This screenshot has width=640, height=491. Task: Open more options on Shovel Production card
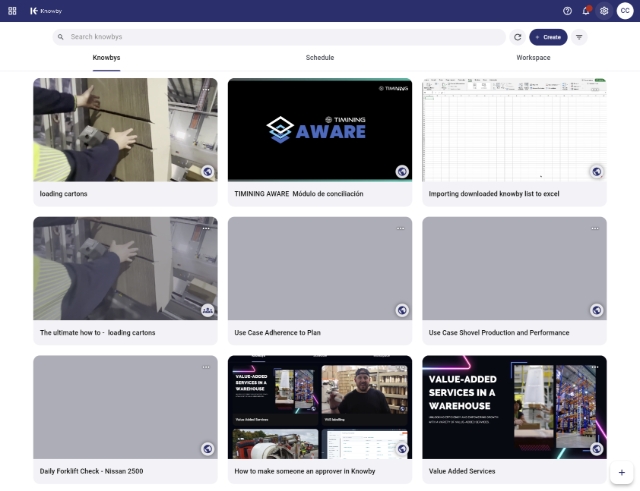(595, 229)
